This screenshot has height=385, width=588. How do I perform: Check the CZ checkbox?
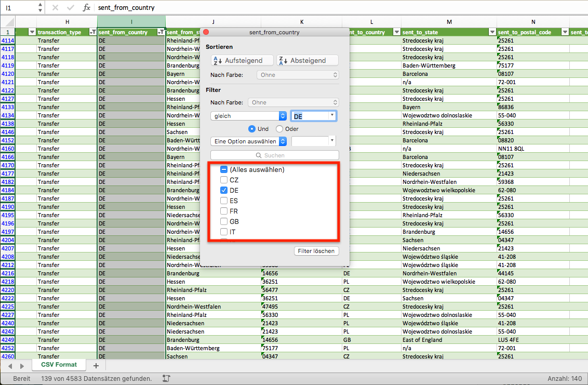(224, 180)
